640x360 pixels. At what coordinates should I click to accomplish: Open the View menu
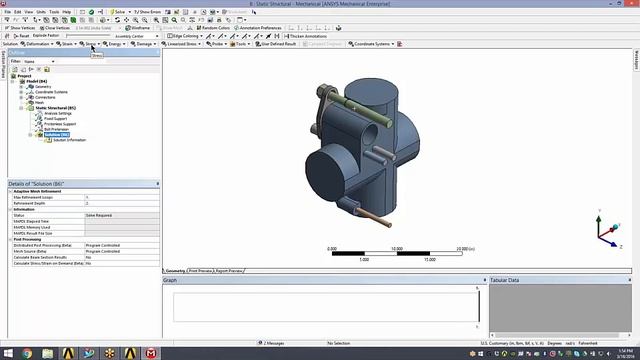click(x=29, y=12)
